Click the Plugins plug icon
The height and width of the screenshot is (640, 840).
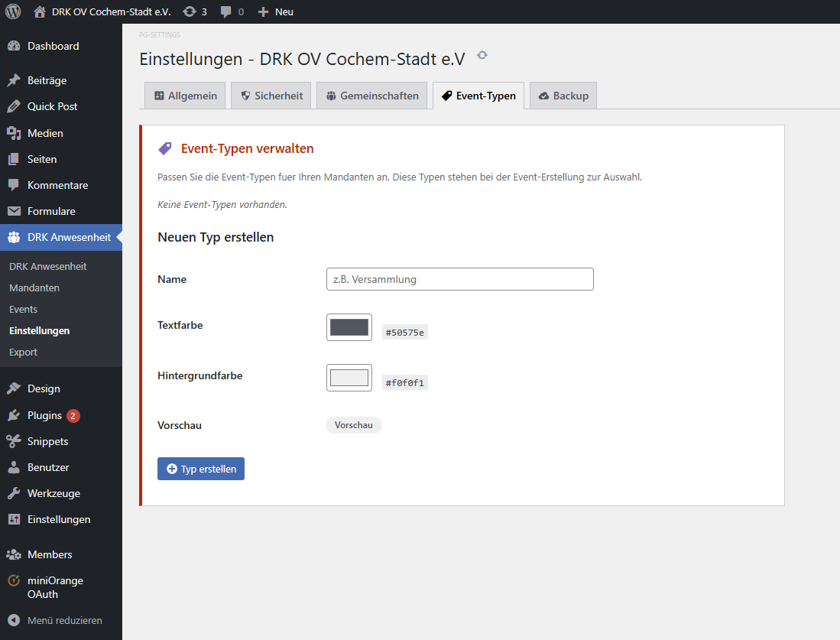click(x=14, y=415)
